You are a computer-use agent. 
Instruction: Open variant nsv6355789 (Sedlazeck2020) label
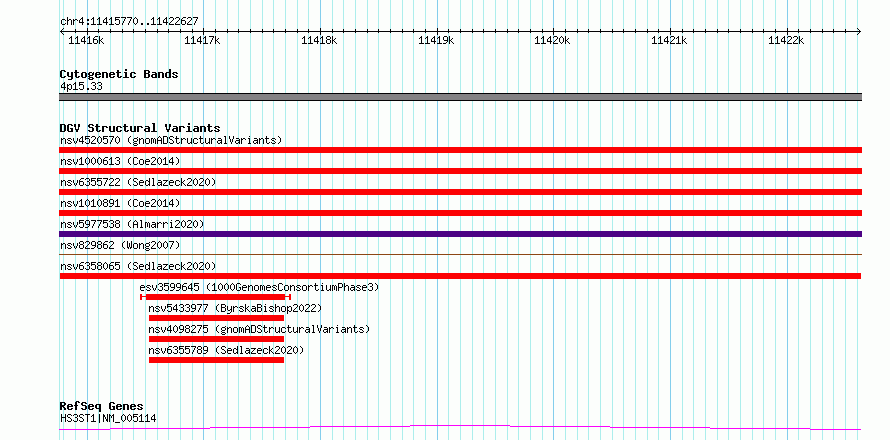(x=226, y=350)
